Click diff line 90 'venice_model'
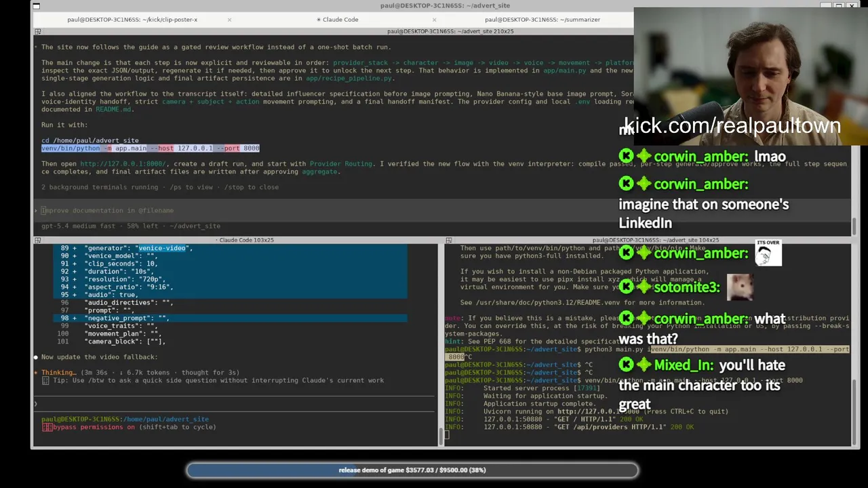The height and width of the screenshot is (488, 868). coord(231,256)
